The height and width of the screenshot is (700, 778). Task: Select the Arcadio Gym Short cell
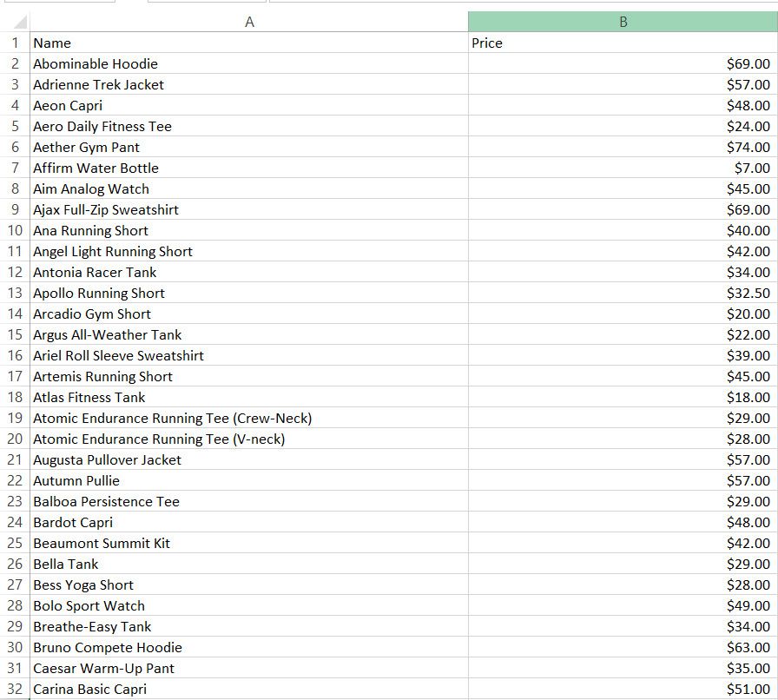click(x=249, y=314)
